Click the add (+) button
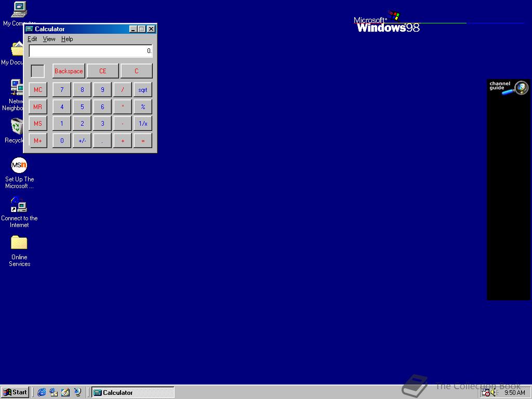 (123, 140)
